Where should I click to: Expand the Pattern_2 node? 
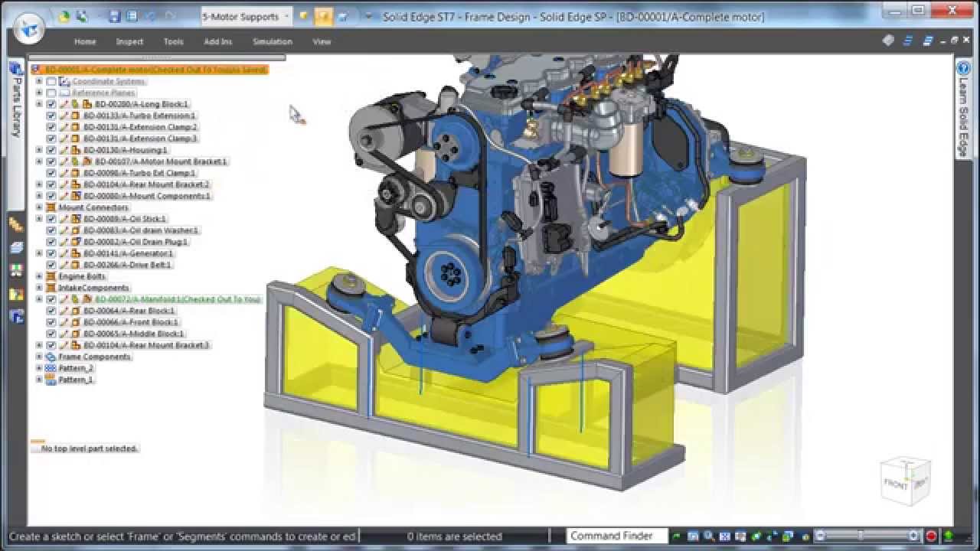tap(40, 368)
